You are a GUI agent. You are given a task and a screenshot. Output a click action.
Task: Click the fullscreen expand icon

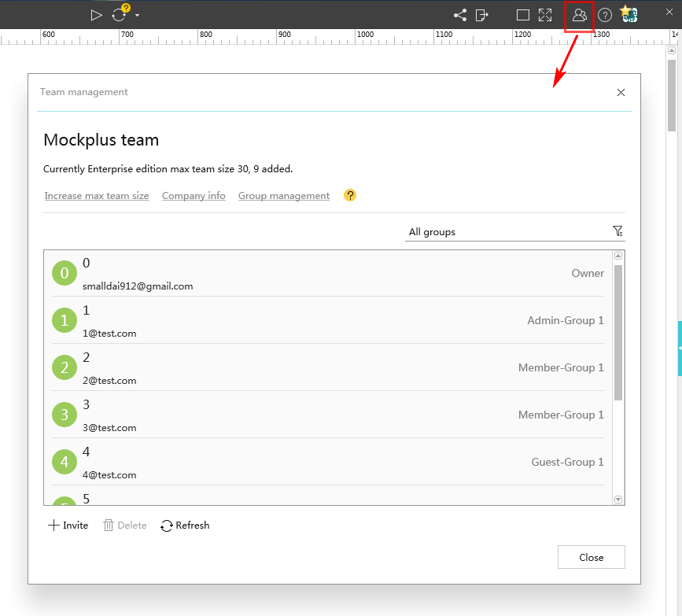545,15
